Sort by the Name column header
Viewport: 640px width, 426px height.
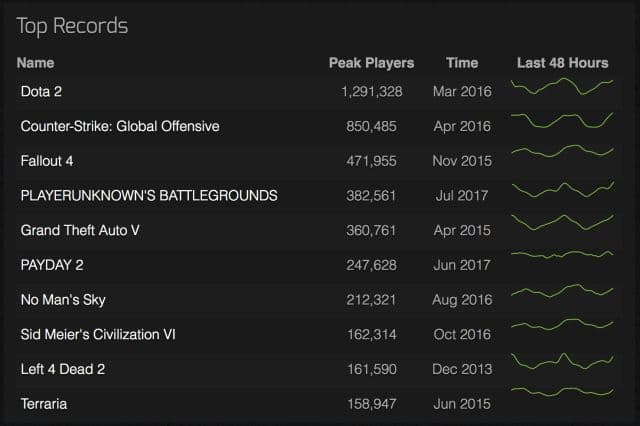[35, 62]
